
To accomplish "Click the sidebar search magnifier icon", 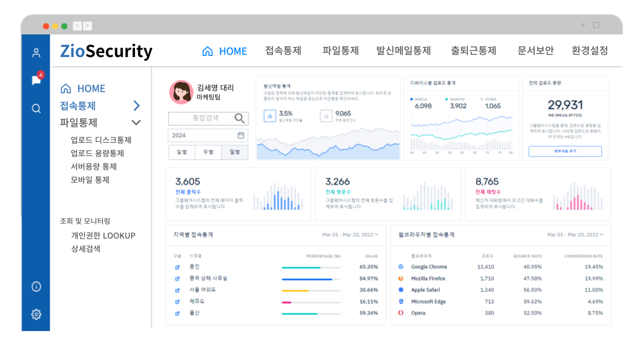I will [36, 108].
